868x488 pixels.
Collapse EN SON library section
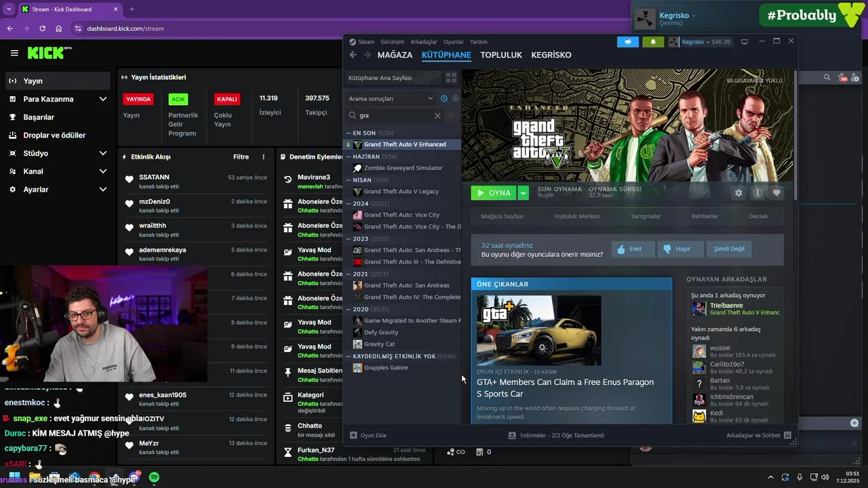(x=349, y=133)
